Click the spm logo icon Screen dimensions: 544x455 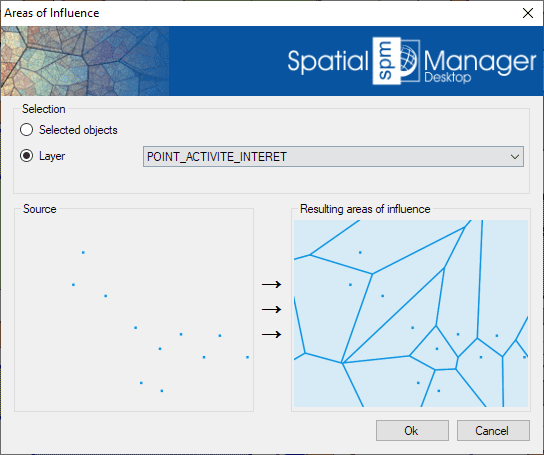click(386, 61)
